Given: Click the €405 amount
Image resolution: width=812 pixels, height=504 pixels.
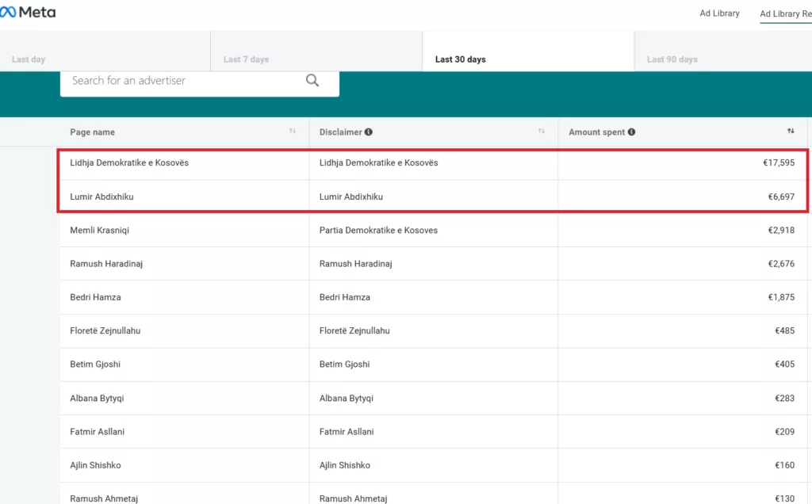Looking at the screenshot, I should coord(784,365).
